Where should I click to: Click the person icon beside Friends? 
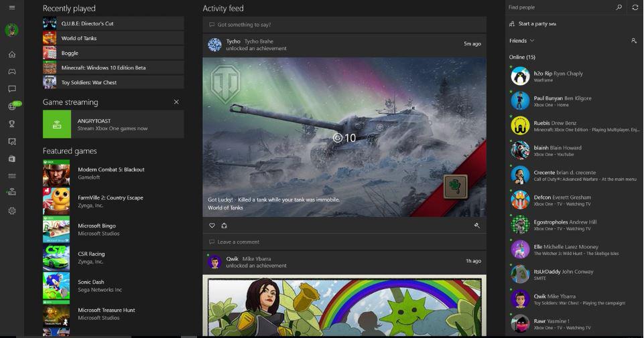634,41
